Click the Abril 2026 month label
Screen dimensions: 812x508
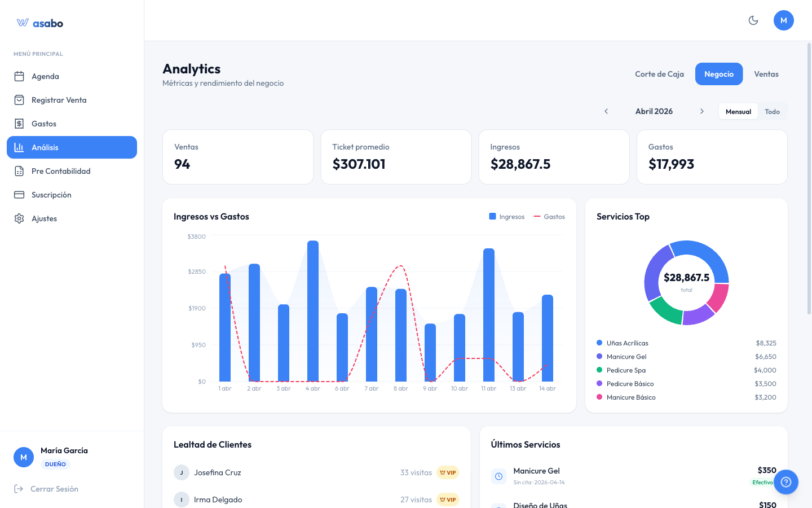(x=654, y=111)
